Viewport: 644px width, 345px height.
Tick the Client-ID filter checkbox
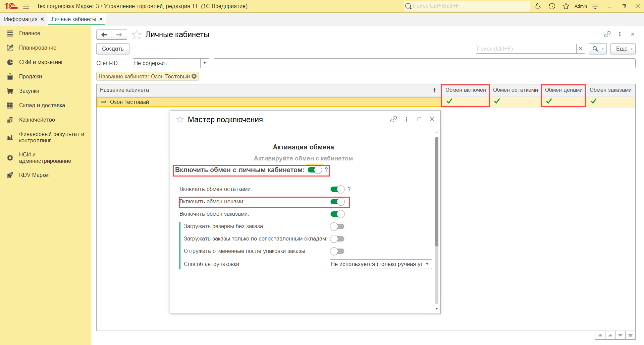pos(125,63)
